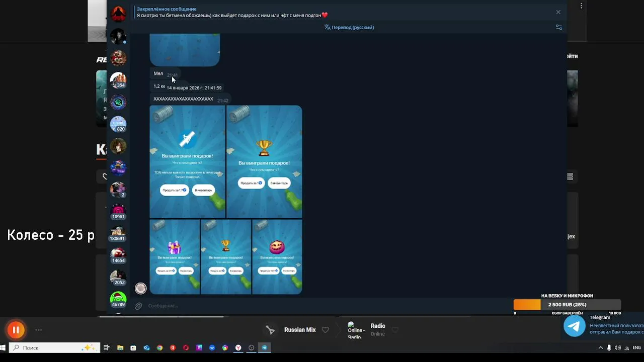Open the sidebar chat showing 14654 unread

pos(118,255)
